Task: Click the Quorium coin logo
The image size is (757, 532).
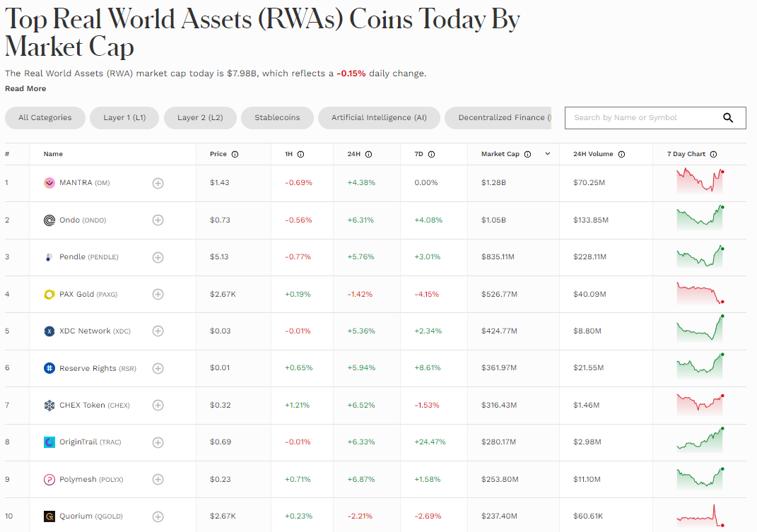Action: [49, 516]
